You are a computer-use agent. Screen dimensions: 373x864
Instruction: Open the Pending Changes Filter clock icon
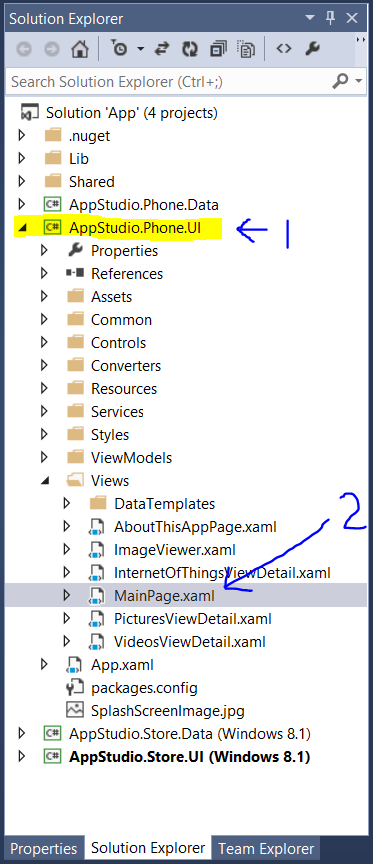pos(119,49)
